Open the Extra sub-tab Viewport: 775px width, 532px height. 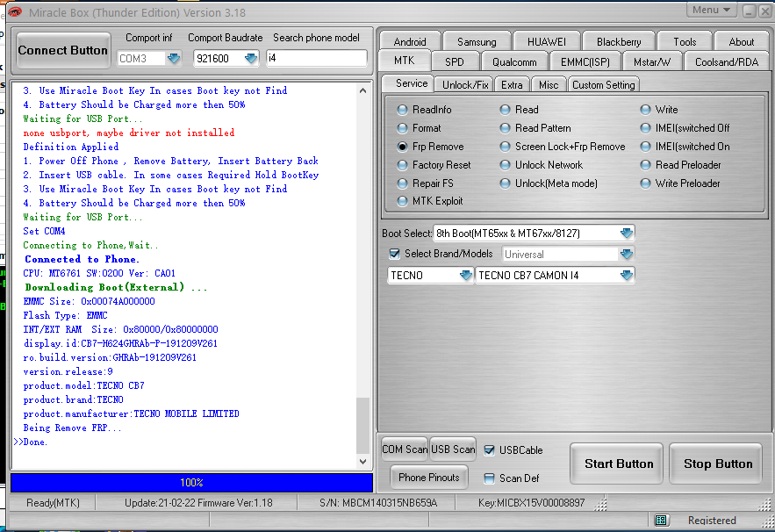tap(512, 85)
